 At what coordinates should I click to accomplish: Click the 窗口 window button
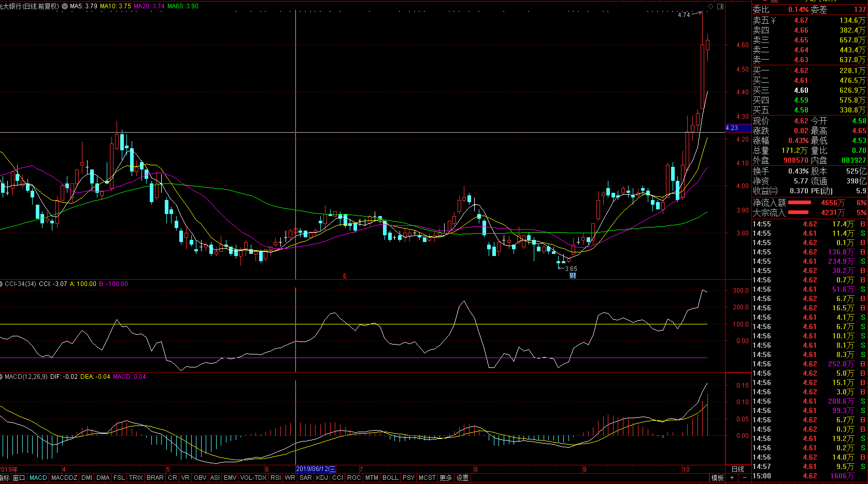coord(19,478)
